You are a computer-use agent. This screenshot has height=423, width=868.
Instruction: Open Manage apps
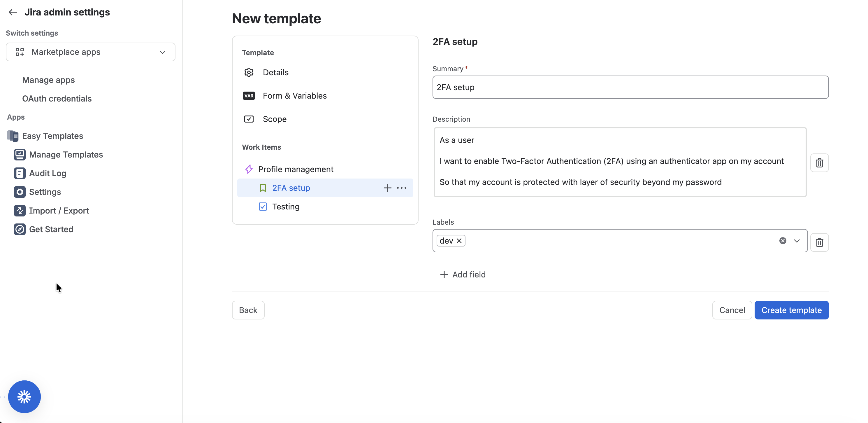click(48, 80)
